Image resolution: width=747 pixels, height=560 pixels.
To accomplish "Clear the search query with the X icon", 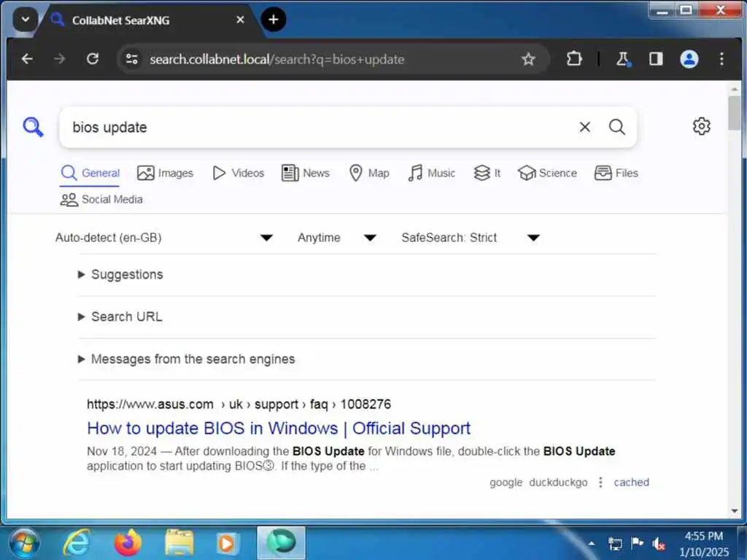I will 584,127.
